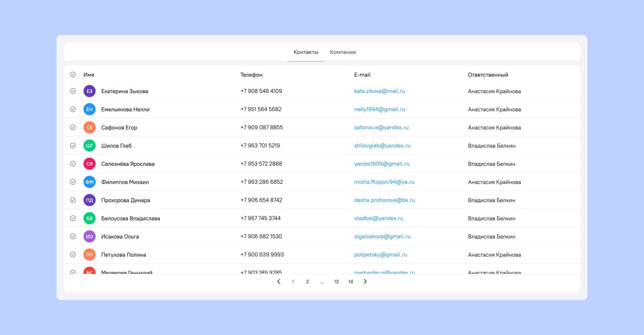Click the pink СЯ avatar icon
Image resolution: width=644 pixels, height=335 pixels.
(89, 164)
